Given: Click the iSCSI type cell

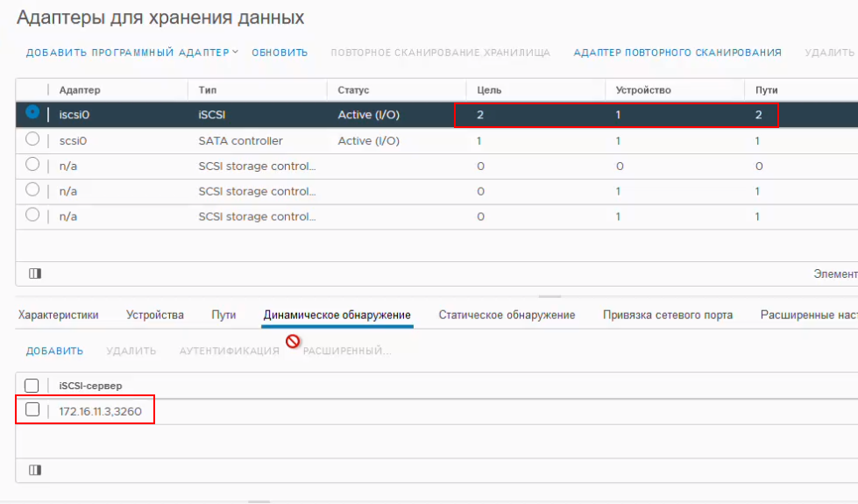Looking at the screenshot, I should [212, 115].
